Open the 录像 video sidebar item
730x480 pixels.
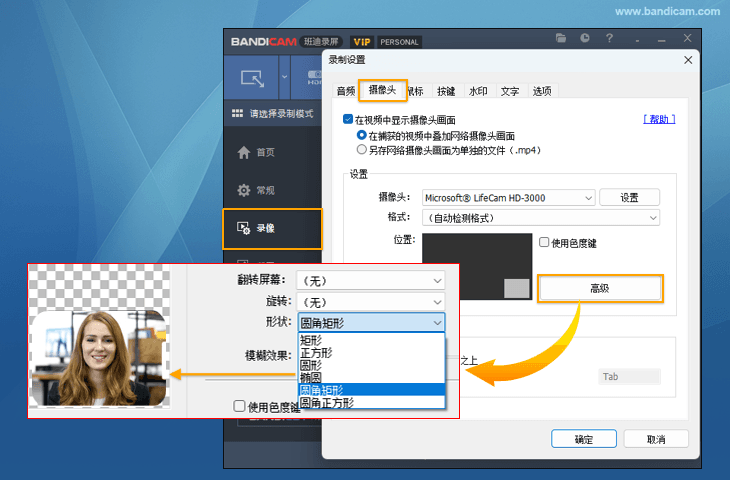[x=272, y=228]
